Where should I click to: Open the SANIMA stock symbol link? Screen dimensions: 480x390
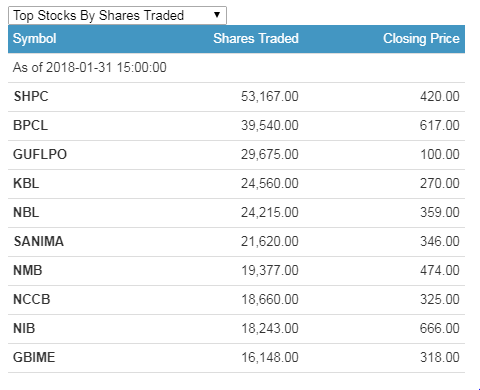(39, 242)
